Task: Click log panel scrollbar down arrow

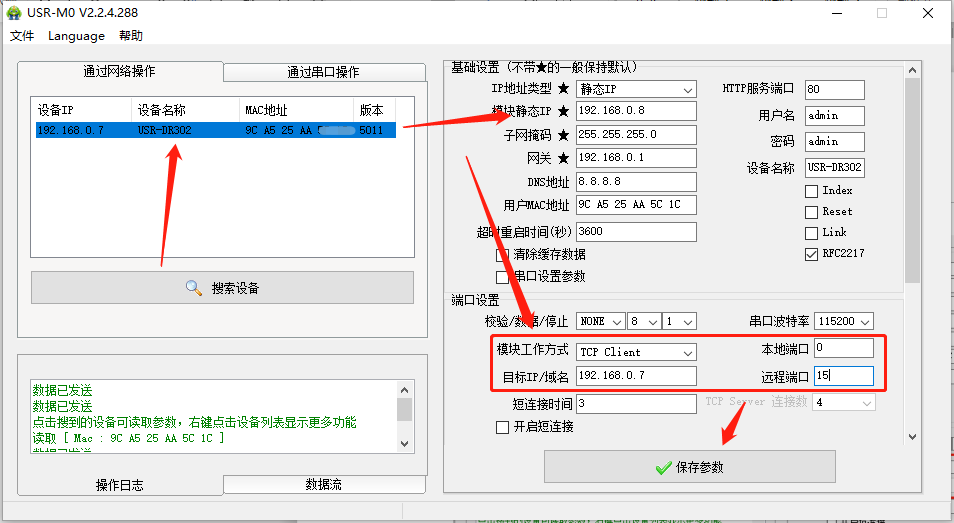Action: coord(405,444)
